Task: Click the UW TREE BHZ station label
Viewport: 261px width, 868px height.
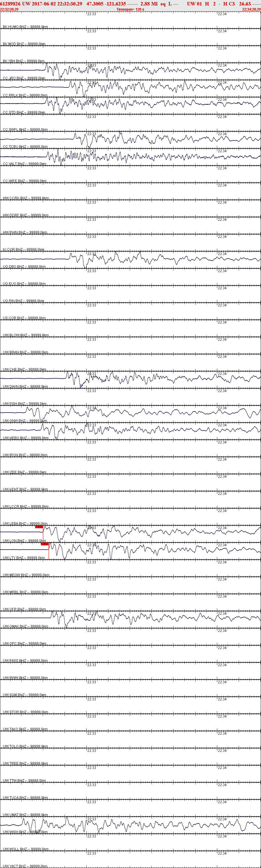Action: tap(25, 763)
